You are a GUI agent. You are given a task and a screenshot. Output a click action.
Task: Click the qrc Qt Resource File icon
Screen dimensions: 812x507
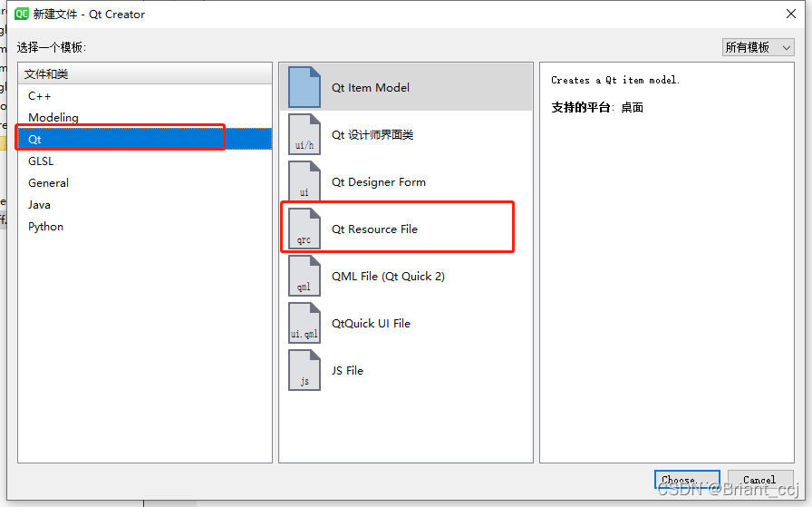coord(304,229)
